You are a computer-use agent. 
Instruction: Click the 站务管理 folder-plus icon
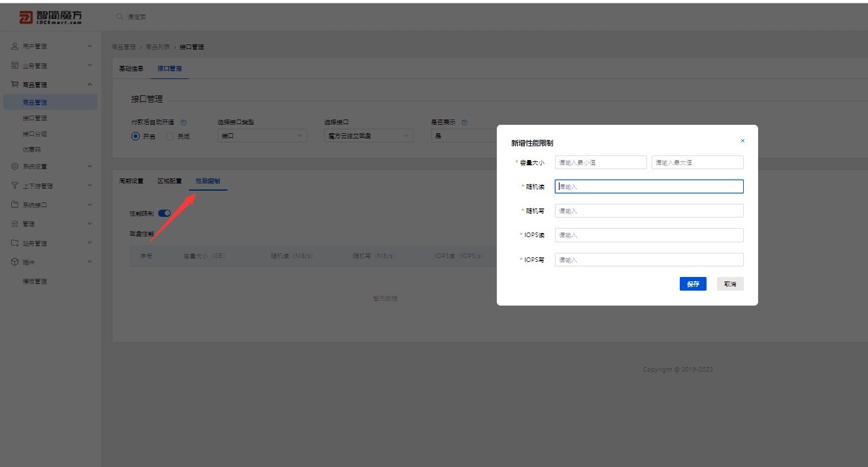14,243
